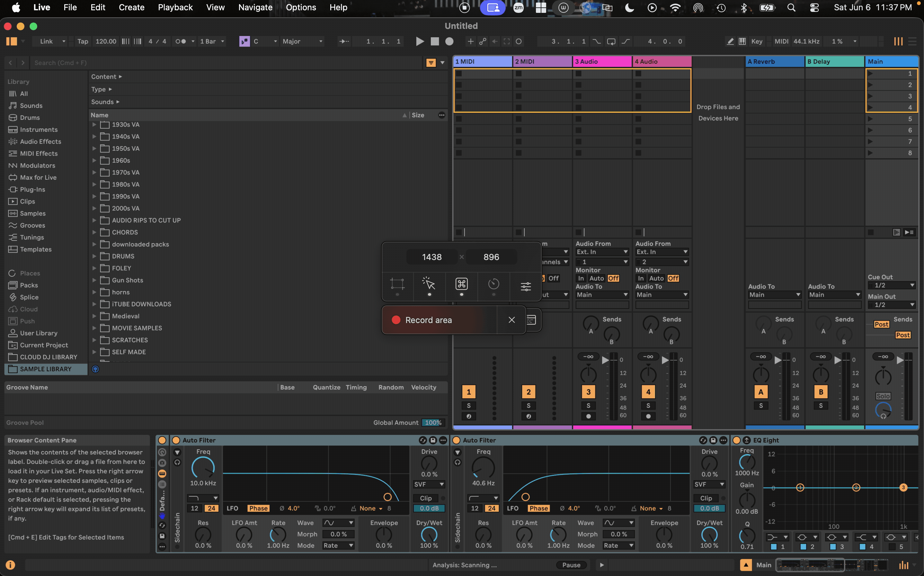Click the Stop button in transport
Screen dimensions: 924x576
434,41
